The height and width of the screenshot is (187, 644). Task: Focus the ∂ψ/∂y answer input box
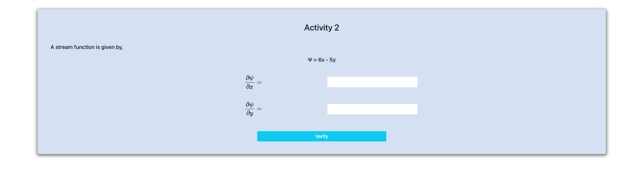(x=372, y=109)
